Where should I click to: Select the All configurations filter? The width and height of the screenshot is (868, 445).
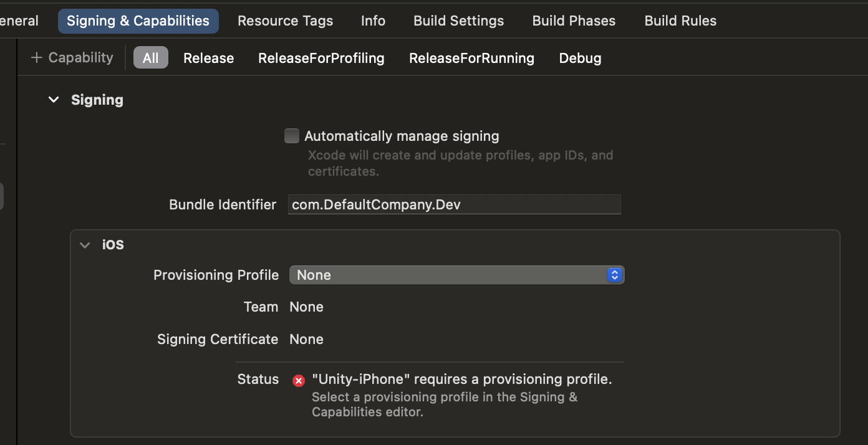[x=150, y=58]
